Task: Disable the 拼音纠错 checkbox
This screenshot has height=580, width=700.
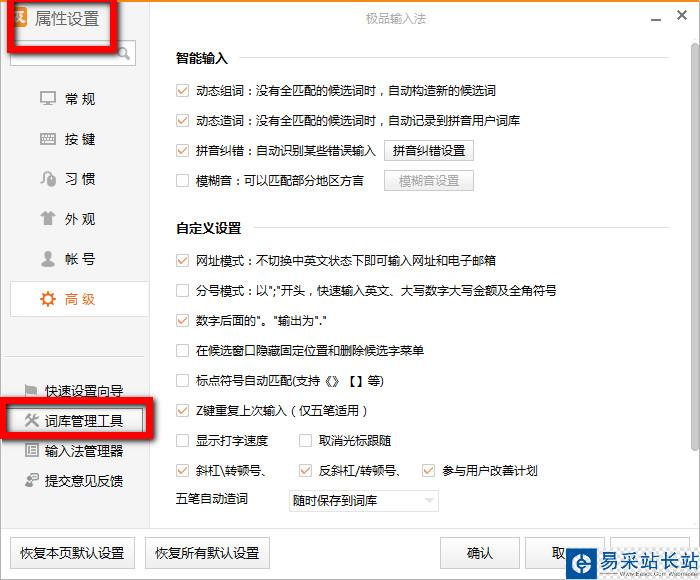Action: 182,150
